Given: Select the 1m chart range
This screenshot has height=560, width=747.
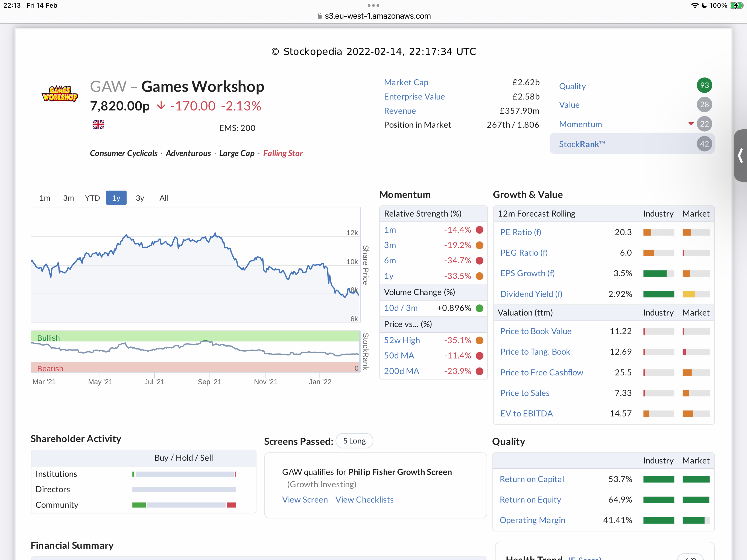Looking at the screenshot, I should click(x=45, y=198).
